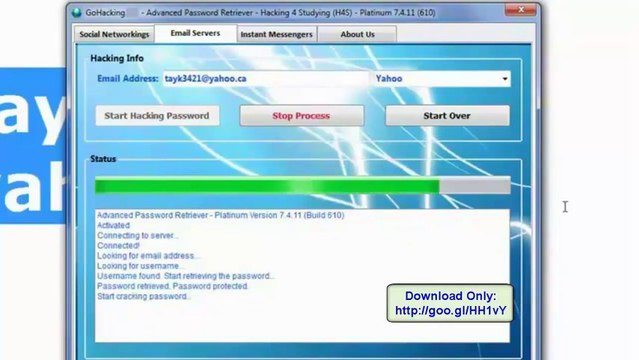The width and height of the screenshot is (639, 360).
Task: Click the Platinum Version 7.4.11 log header line
Action: click(x=220, y=215)
